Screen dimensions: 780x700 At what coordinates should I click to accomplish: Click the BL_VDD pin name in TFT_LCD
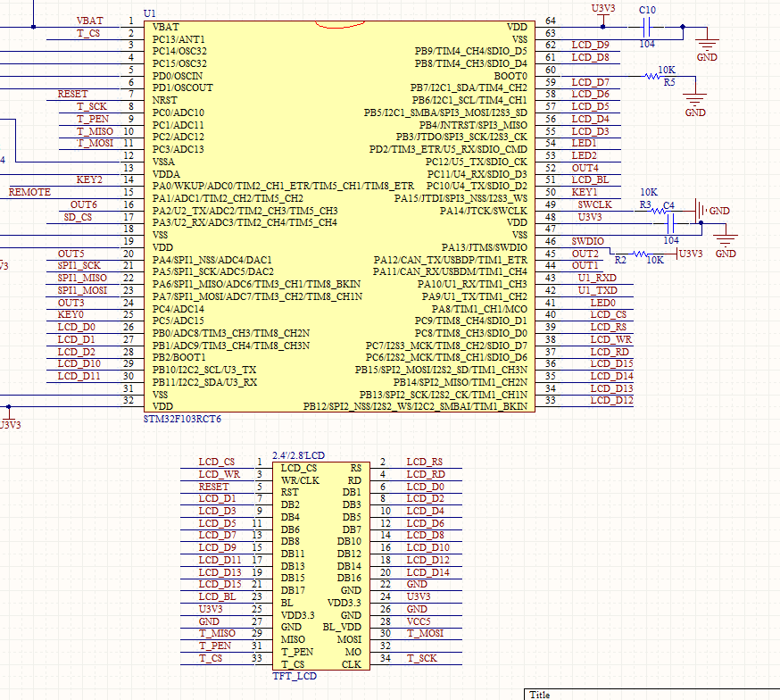click(x=342, y=627)
